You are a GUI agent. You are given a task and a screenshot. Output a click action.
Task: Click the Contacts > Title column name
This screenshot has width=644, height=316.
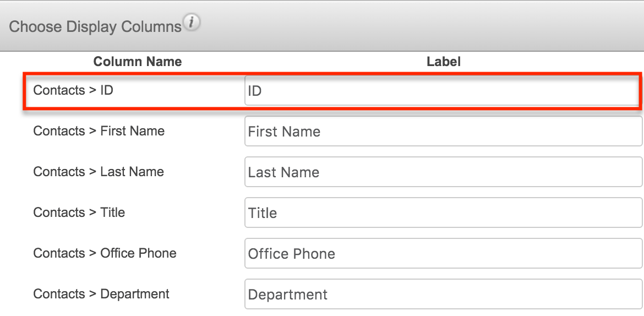click(x=79, y=213)
